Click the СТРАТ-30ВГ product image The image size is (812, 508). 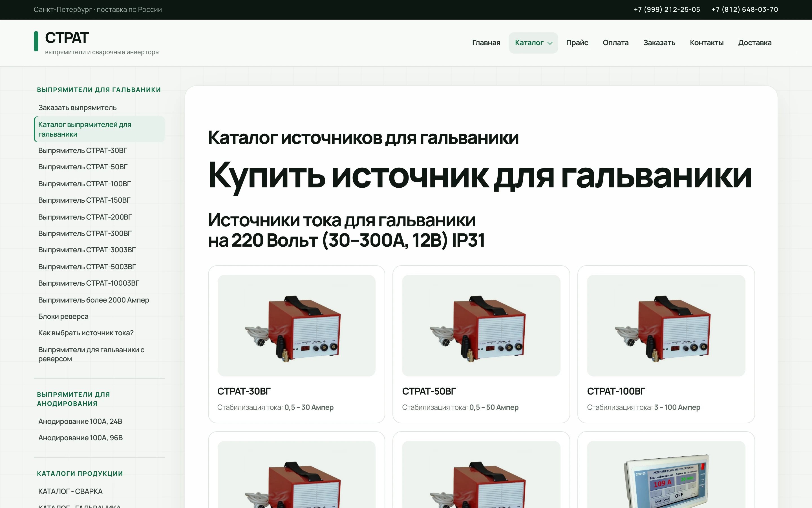tap(296, 326)
